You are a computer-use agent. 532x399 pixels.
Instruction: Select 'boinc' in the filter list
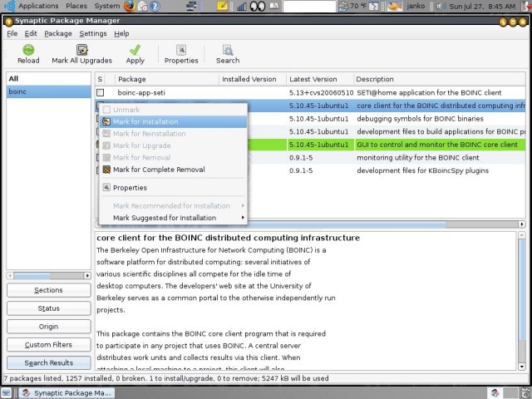48,91
